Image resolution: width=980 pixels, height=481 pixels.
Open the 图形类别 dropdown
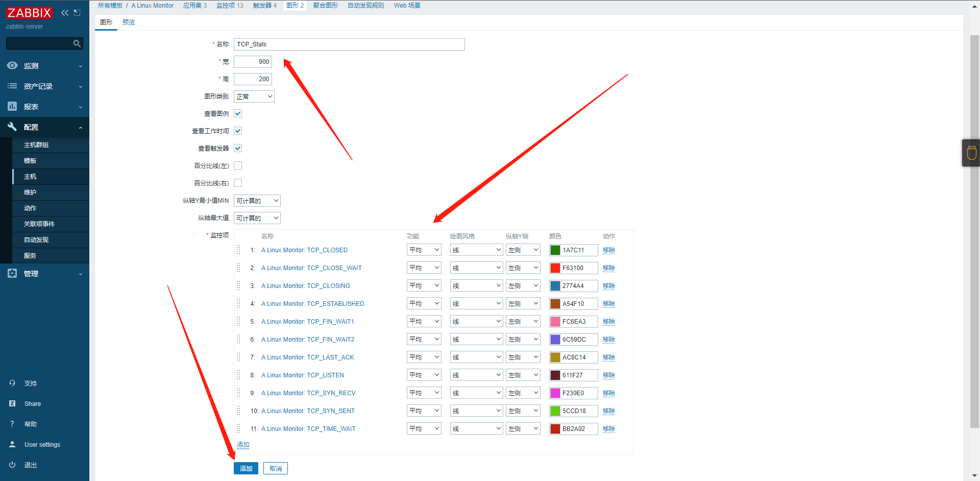tap(254, 97)
